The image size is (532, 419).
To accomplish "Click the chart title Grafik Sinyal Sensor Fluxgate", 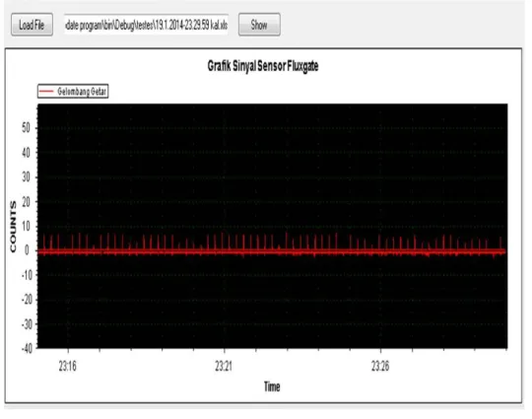I will click(263, 66).
